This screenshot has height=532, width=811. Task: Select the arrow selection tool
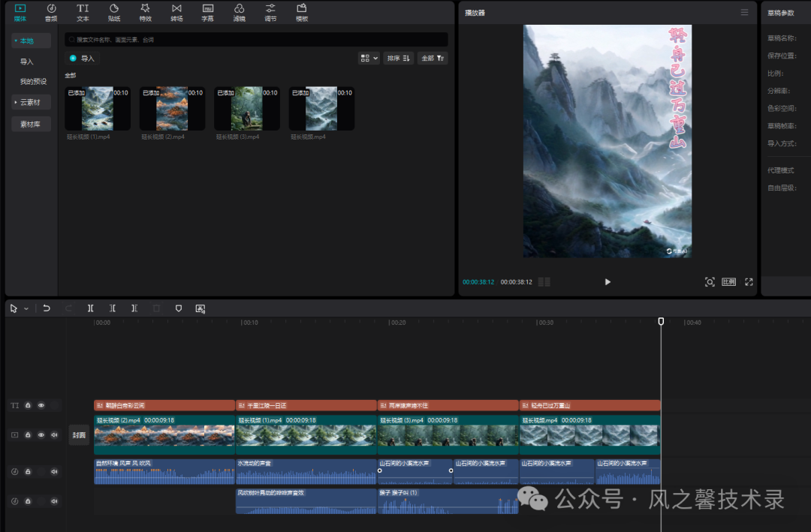(x=14, y=308)
